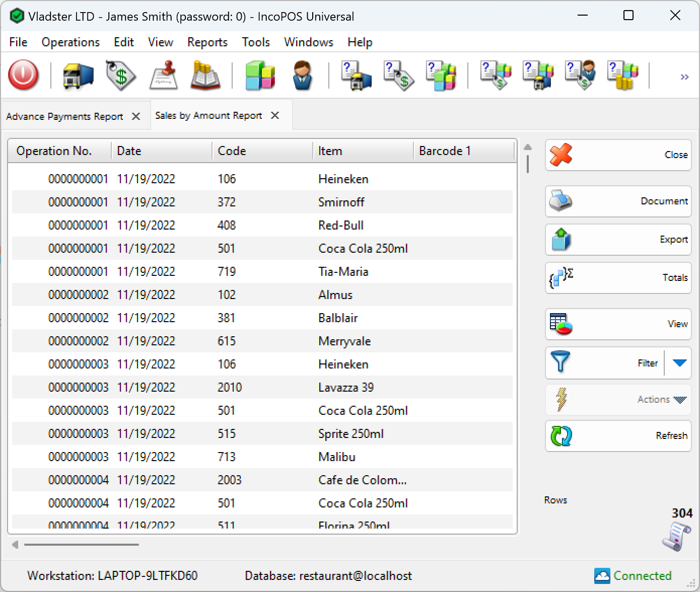Select the Merryvale row
This screenshot has width=700, height=592.
click(x=262, y=341)
